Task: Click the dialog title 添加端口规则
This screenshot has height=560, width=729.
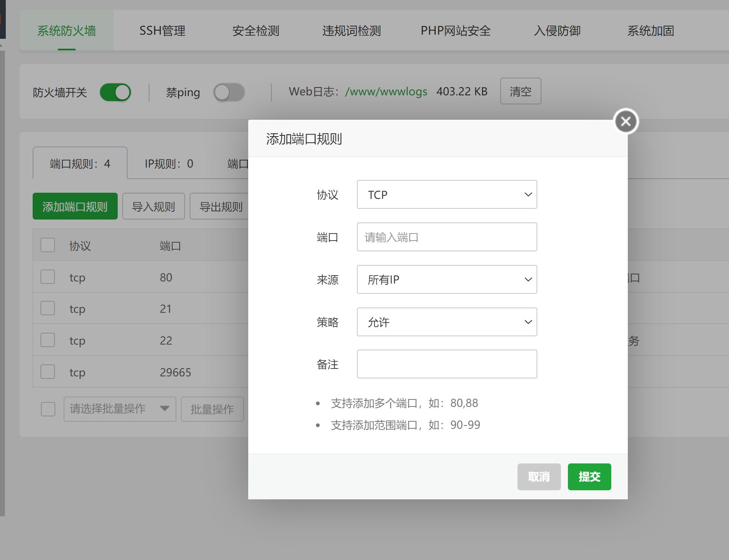Action: tap(304, 139)
